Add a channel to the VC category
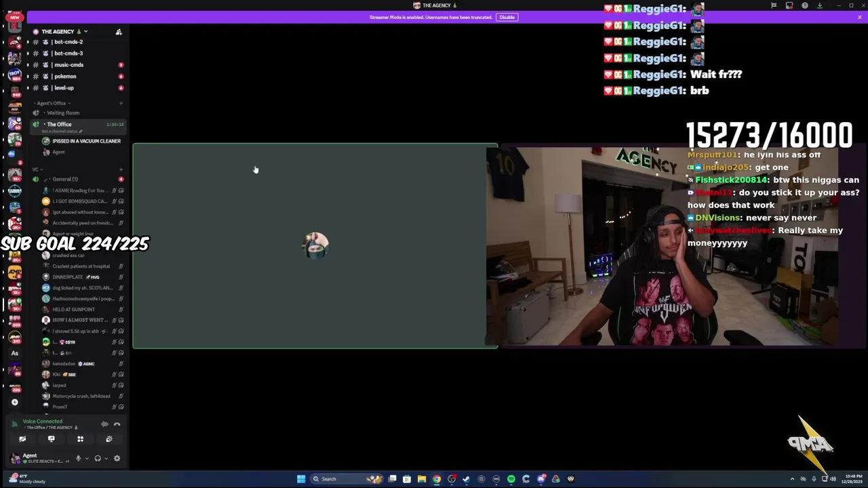The height and width of the screenshot is (488, 868). pyautogui.click(x=121, y=169)
